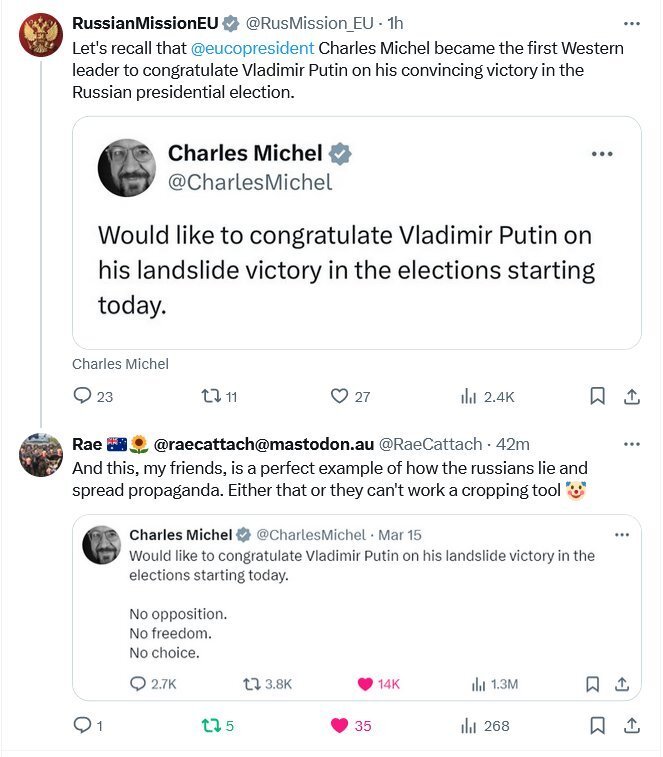
Task: Like the RussianMissionEU tweet
Action: point(339,396)
